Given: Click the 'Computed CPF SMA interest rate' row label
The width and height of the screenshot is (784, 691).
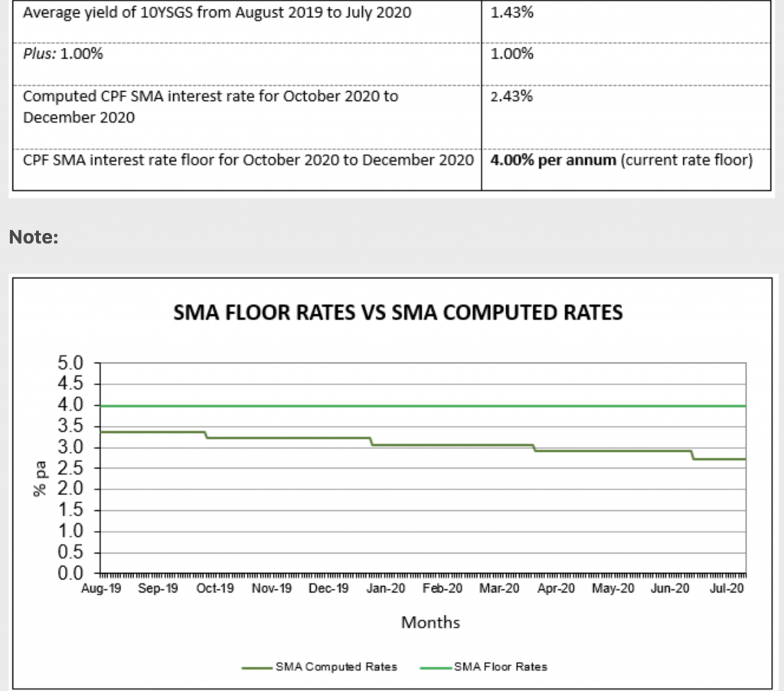Looking at the screenshot, I should [x=211, y=97].
